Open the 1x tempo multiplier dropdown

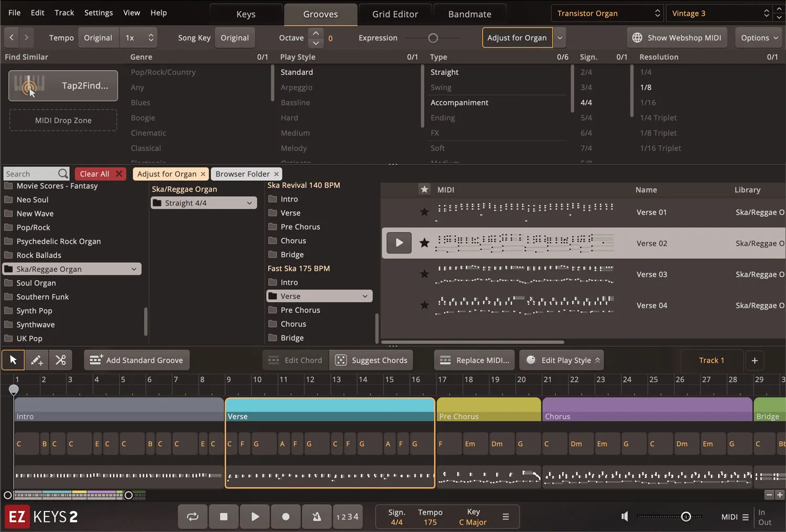pos(139,38)
